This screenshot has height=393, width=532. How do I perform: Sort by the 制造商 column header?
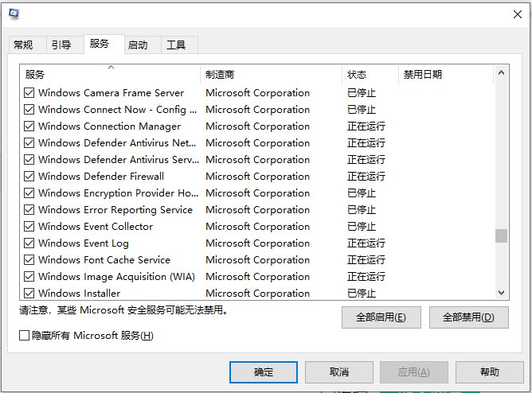pos(271,75)
